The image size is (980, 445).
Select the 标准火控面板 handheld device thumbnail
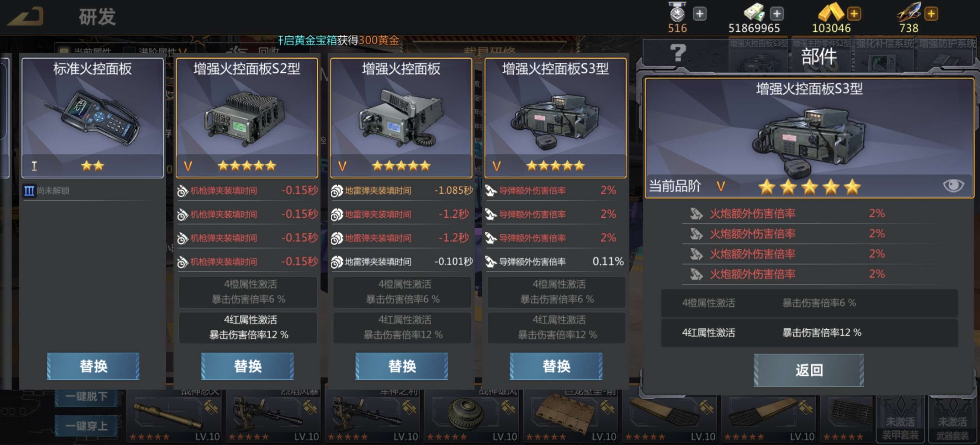93,118
